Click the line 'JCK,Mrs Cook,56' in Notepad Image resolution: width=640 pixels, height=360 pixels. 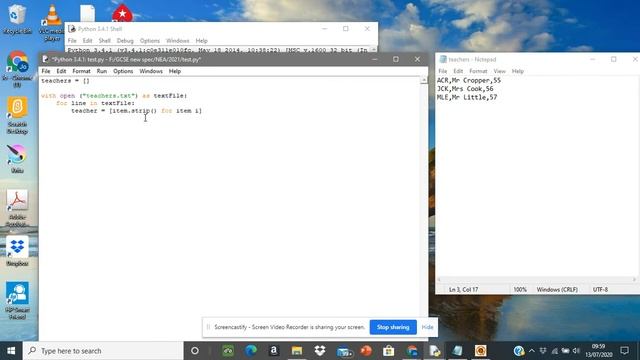coord(465,89)
